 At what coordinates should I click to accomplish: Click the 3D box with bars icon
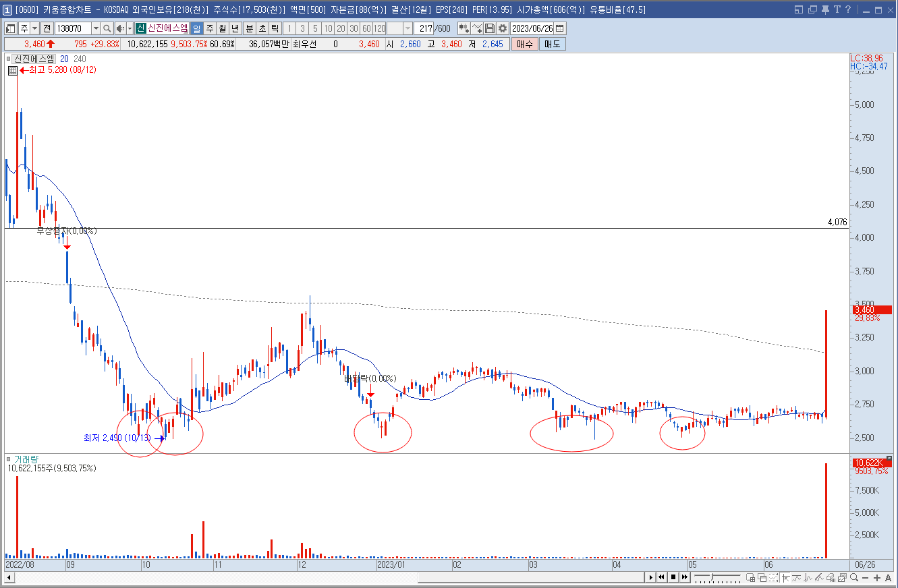[x=831, y=577]
